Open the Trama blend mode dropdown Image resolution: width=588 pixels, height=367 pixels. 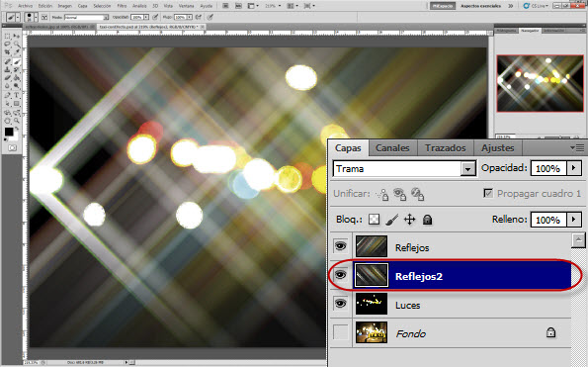coord(467,169)
